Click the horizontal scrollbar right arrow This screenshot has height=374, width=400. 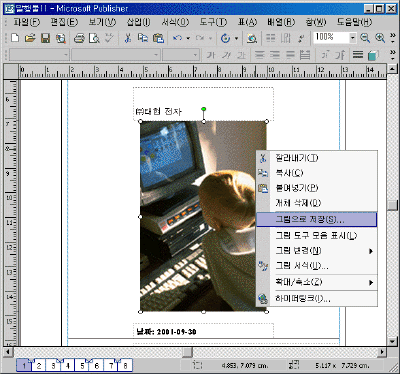[382, 352]
